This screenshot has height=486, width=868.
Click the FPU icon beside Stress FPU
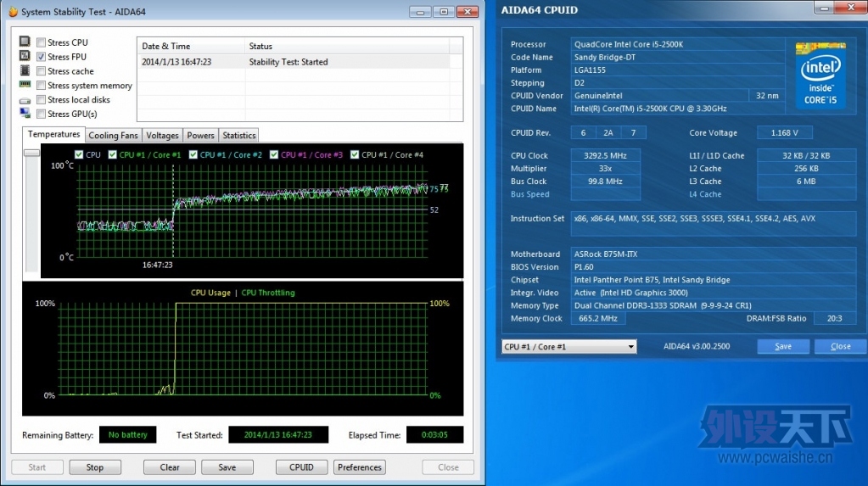tap(25, 56)
